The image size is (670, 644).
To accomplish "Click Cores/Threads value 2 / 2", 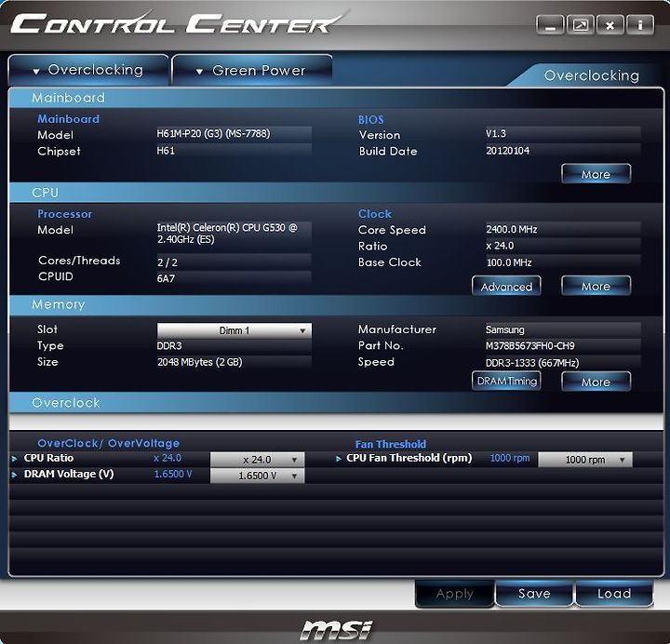I will click(167, 262).
